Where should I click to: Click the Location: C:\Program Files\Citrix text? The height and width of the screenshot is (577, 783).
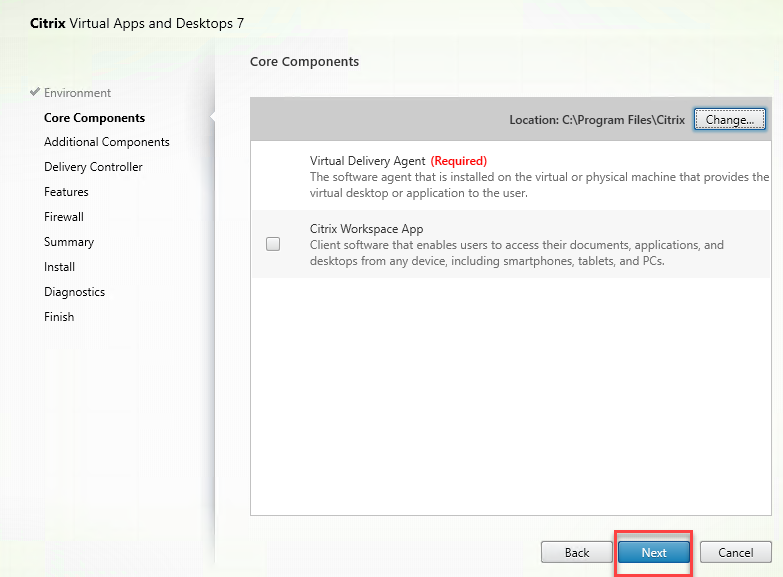(597, 120)
